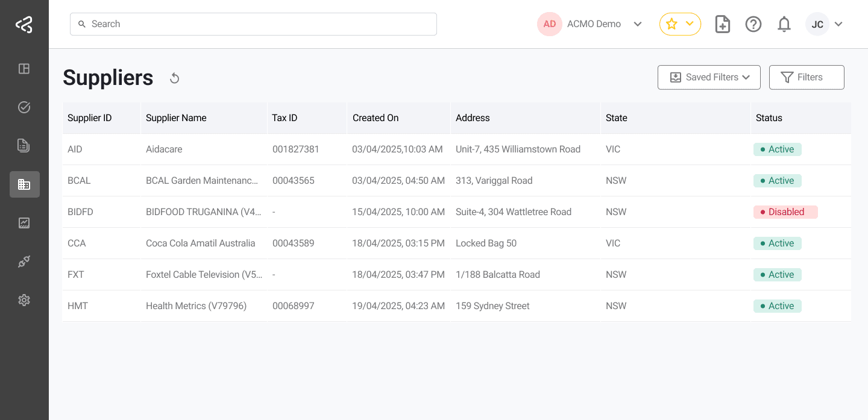868x420 pixels.
Task: Open the Saved Filters dropdown
Action: coord(709,77)
